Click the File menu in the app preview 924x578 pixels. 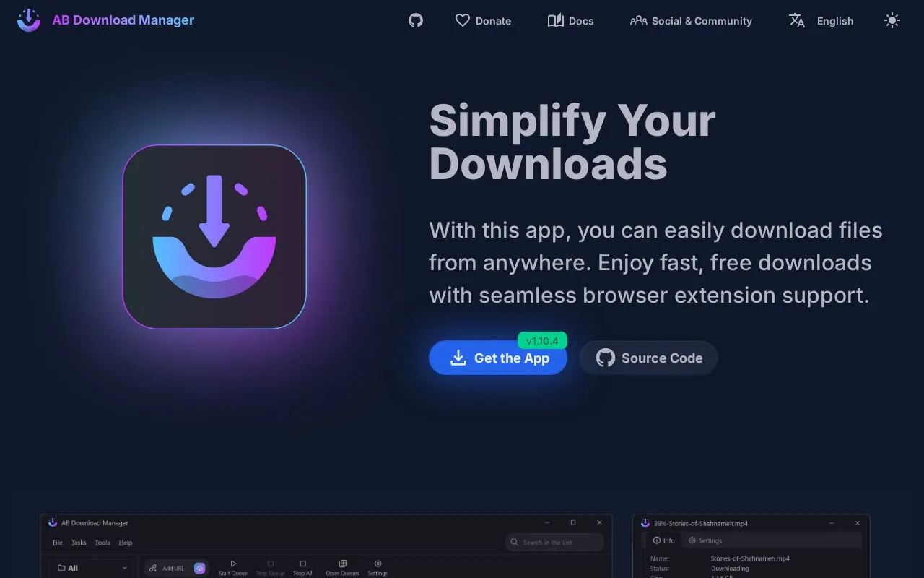[58, 543]
